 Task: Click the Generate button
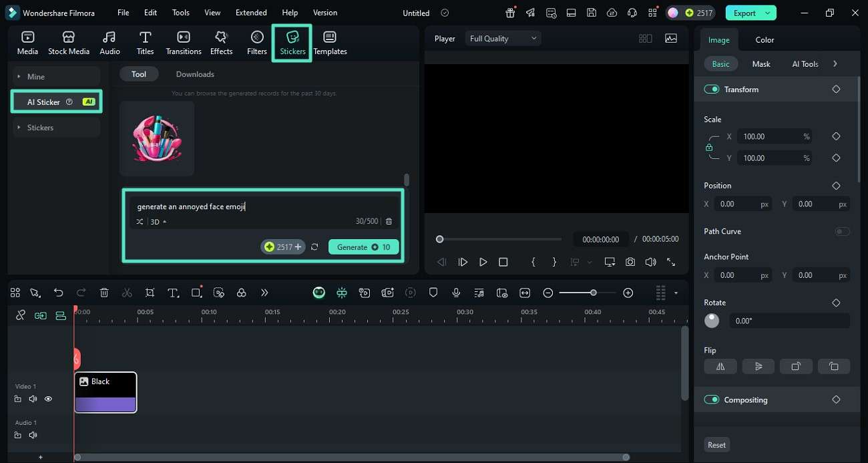click(x=364, y=247)
